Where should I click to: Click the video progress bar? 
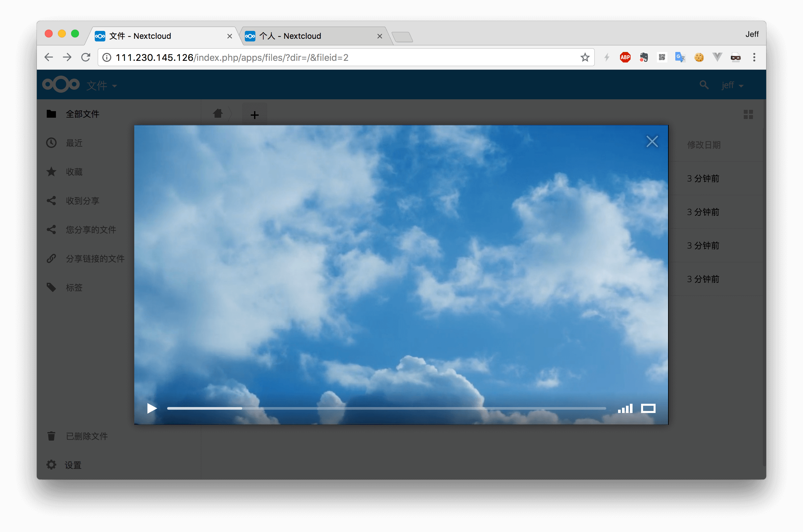coord(386,408)
